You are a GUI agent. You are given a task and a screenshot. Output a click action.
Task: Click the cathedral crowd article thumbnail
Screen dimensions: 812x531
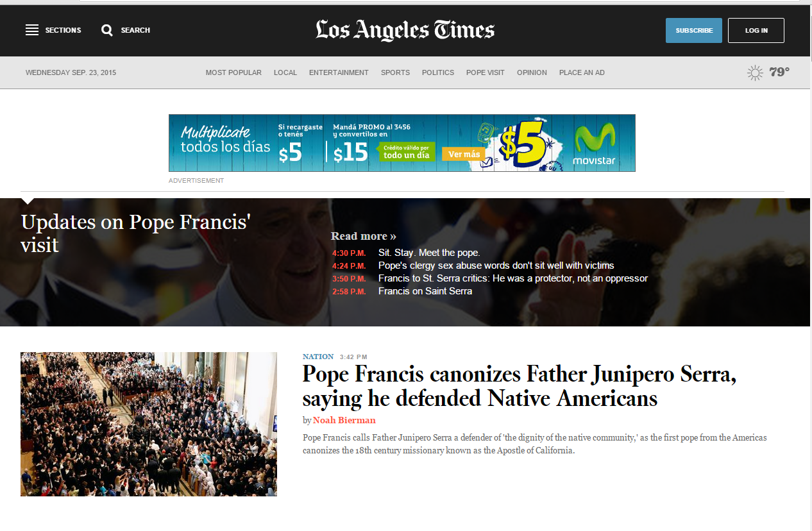coord(149,424)
